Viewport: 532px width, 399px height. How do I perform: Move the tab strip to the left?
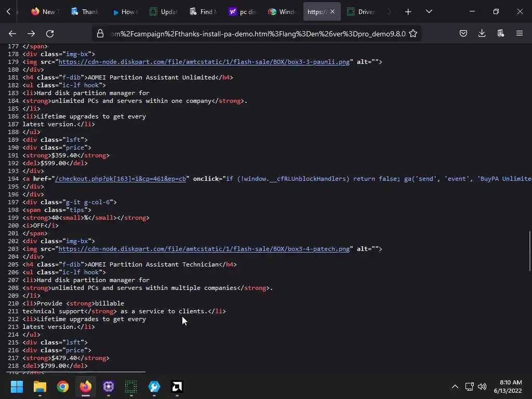click(8, 11)
